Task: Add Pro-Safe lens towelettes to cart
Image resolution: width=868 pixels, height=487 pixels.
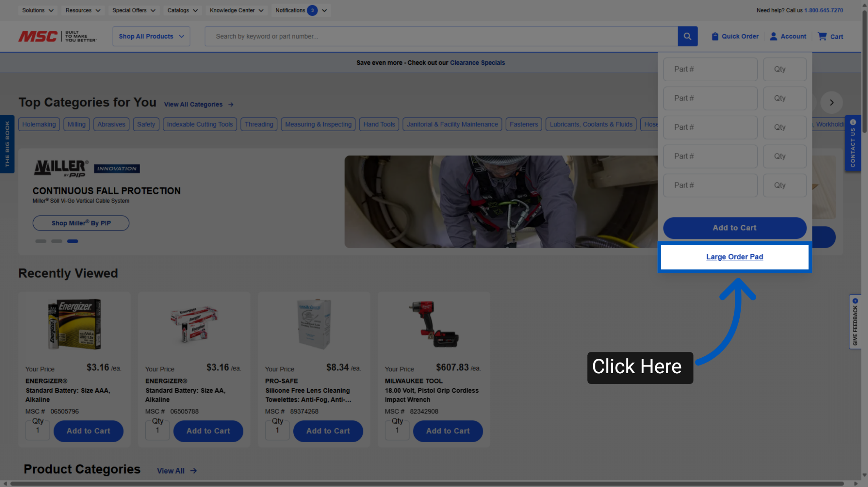Action: [328, 431]
